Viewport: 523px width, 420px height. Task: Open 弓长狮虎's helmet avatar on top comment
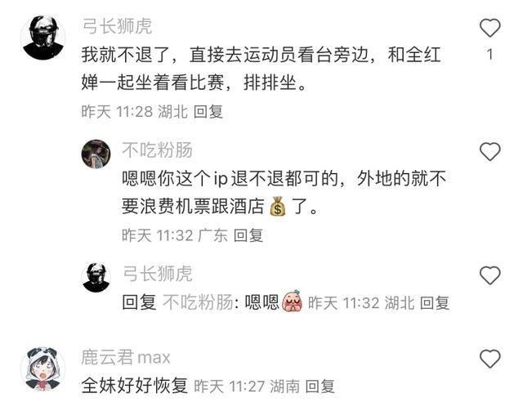(x=43, y=38)
